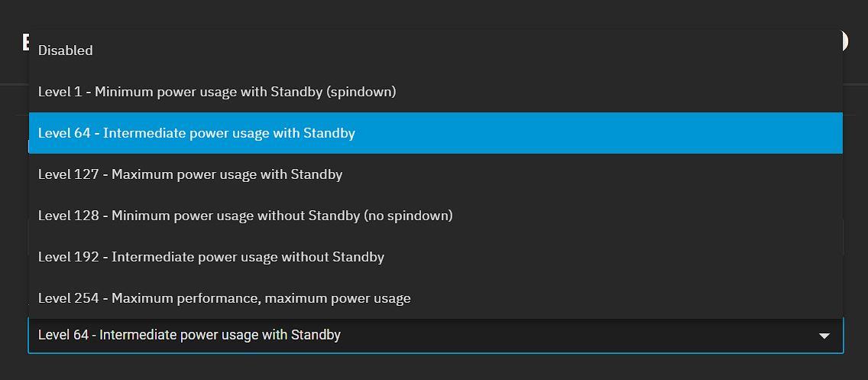Turn off power management via Disabled entry
This screenshot has height=380, width=868.
tap(66, 50)
